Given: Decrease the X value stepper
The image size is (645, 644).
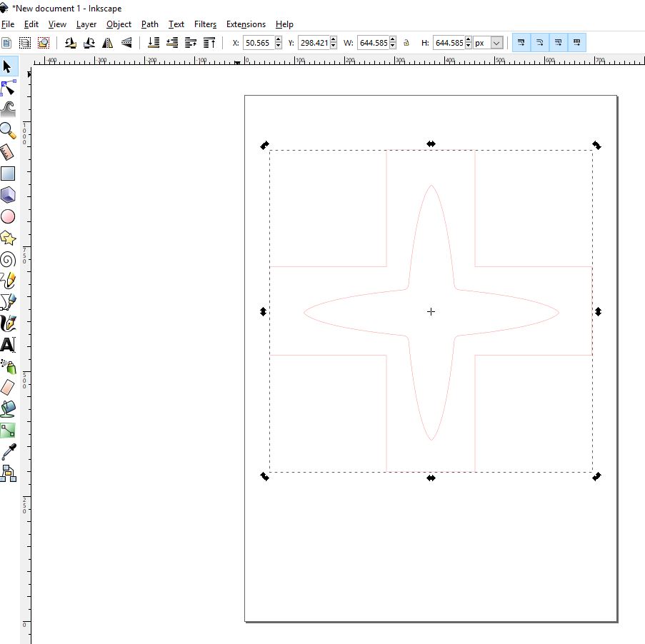Looking at the screenshot, I should [279, 46].
